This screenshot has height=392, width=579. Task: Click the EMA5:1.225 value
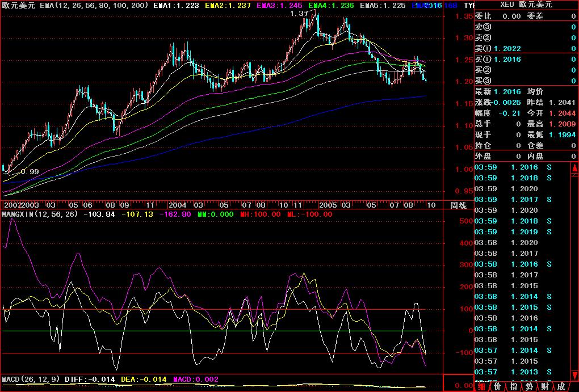(383, 6)
